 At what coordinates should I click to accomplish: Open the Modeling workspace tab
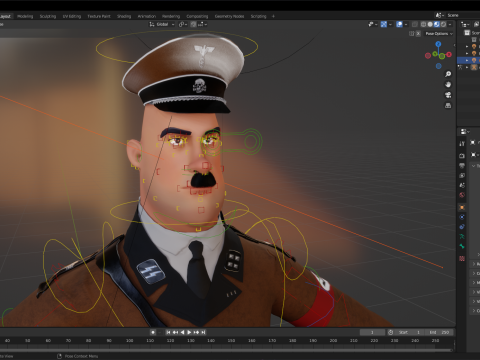(25, 16)
